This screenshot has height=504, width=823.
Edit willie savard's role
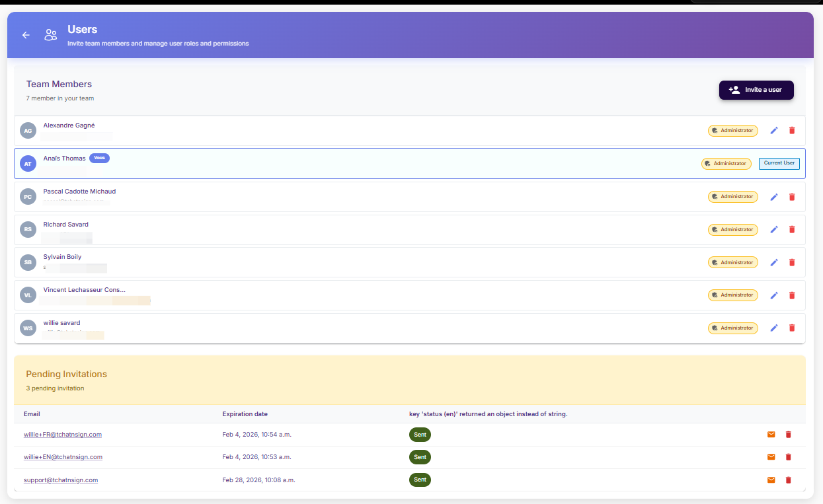[774, 328]
